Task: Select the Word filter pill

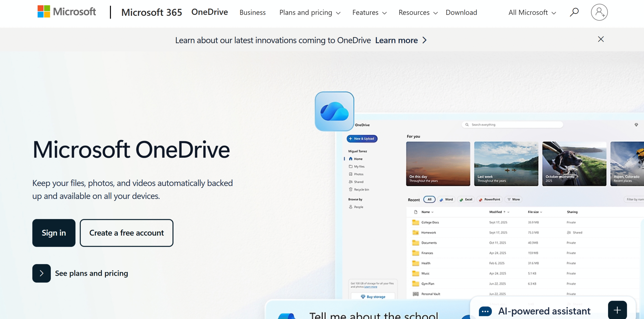Action: pyautogui.click(x=446, y=199)
